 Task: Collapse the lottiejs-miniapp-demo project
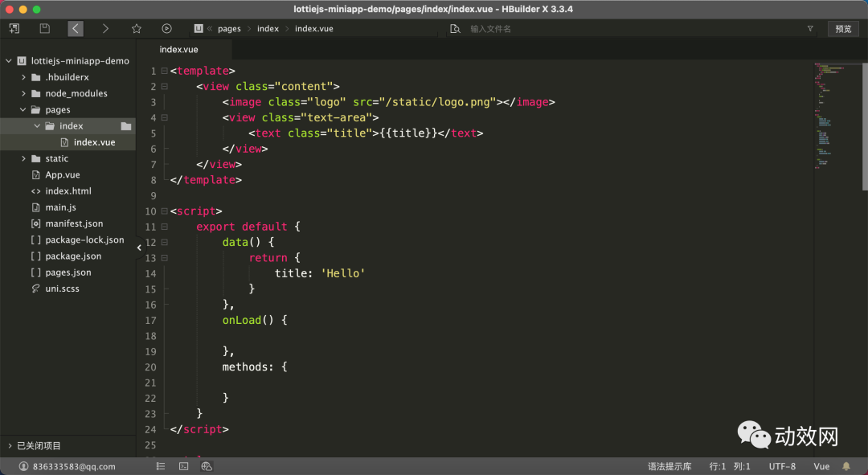click(x=9, y=61)
